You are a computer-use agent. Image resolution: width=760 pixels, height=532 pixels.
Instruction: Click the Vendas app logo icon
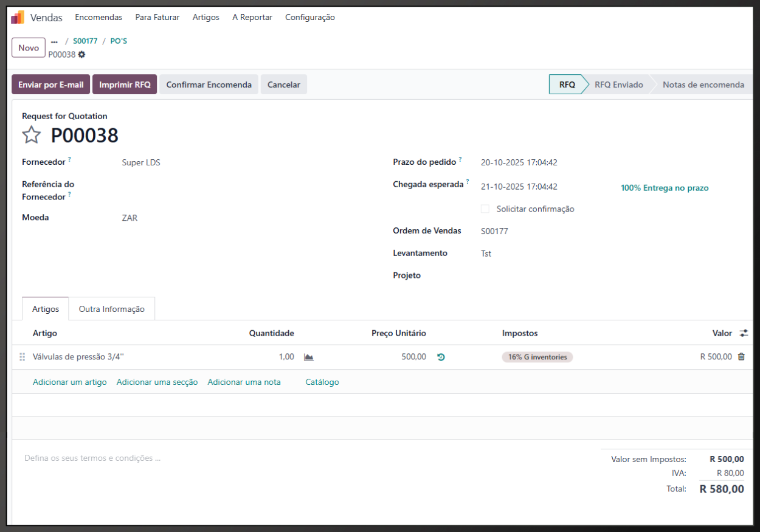pos(18,18)
